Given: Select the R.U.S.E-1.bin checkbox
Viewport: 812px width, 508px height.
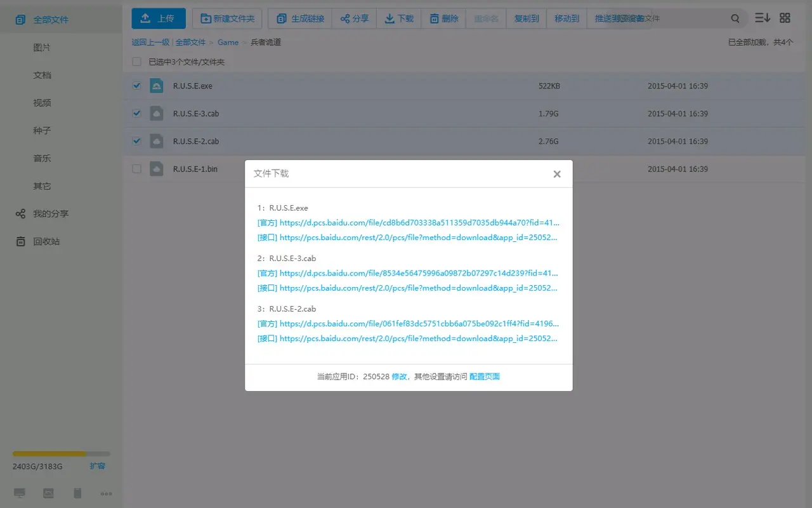Looking at the screenshot, I should click(136, 169).
